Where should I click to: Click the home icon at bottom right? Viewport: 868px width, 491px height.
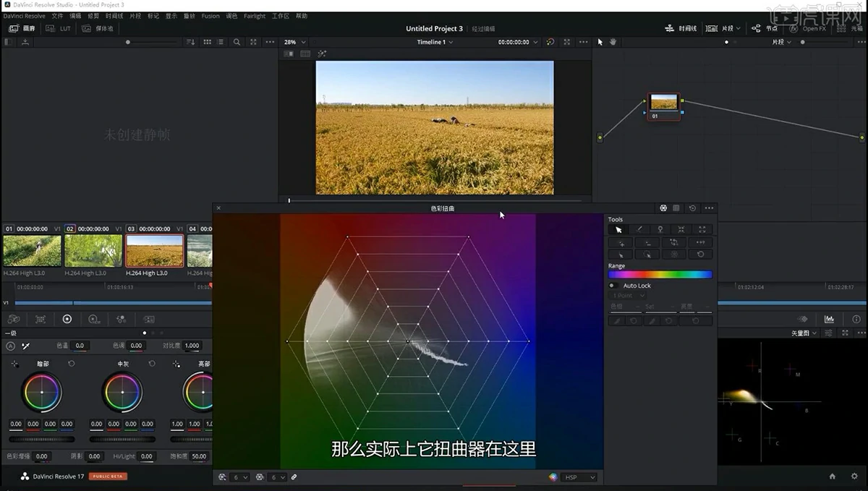[x=833, y=476]
